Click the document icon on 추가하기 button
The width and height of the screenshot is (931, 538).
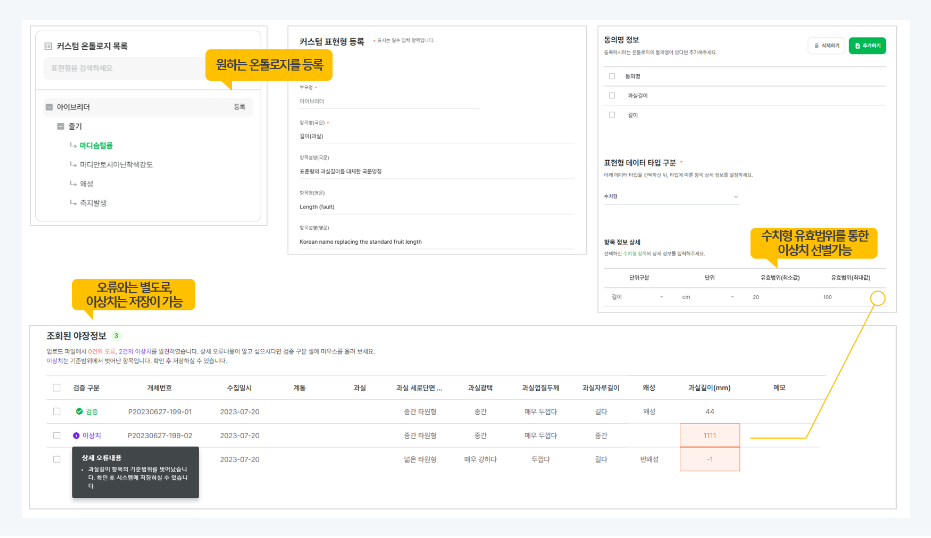857,46
